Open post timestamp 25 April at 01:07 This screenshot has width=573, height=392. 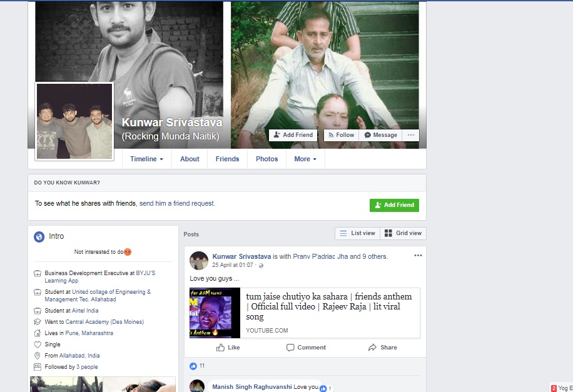pos(233,265)
